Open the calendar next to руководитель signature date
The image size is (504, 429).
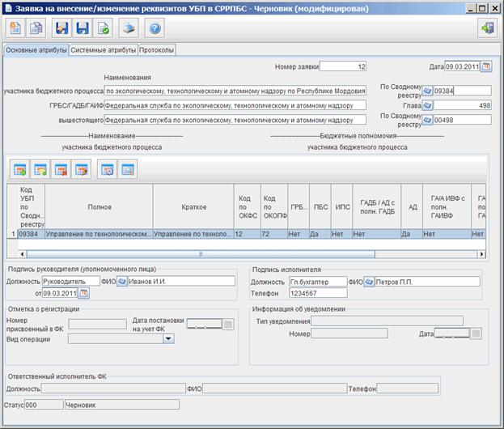pos(83,293)
